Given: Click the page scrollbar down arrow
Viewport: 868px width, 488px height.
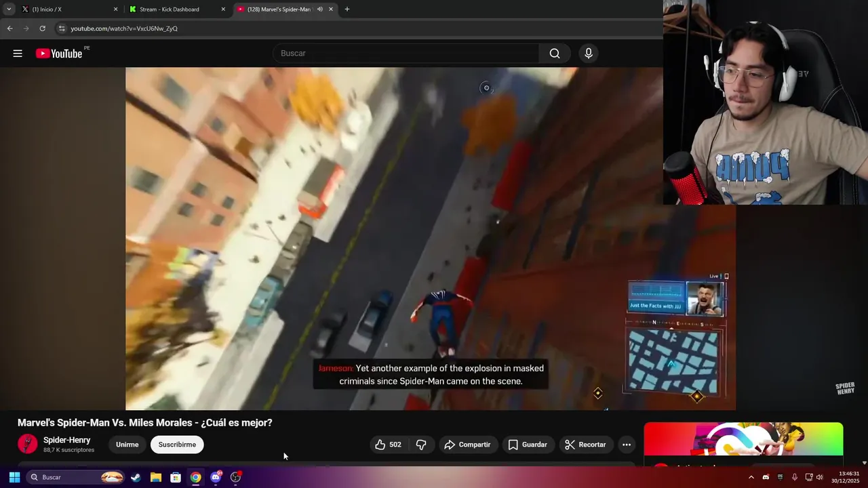Looking at the screenshot, I should coord(864,463).
